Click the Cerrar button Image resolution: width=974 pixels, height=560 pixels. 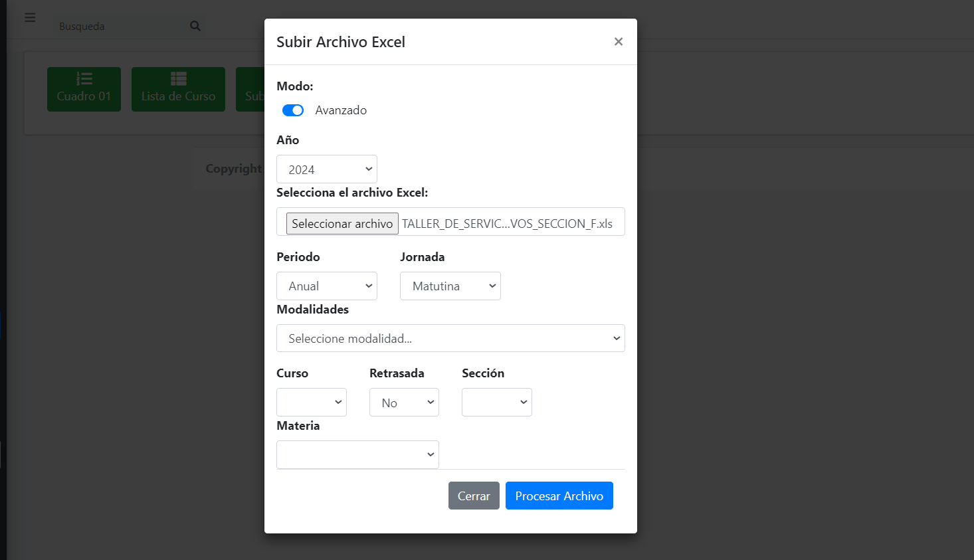click(474, 496)
